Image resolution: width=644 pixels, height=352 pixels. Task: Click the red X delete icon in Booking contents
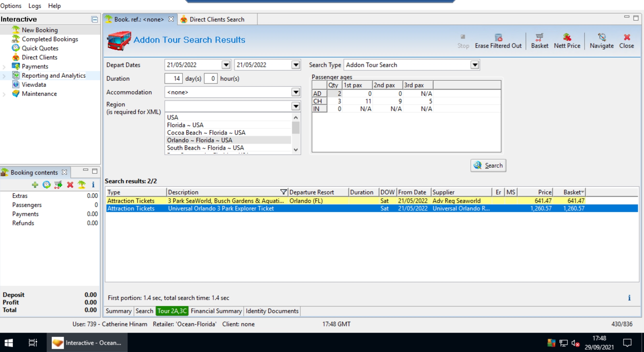pyautogui.click(x=70, y=185)
